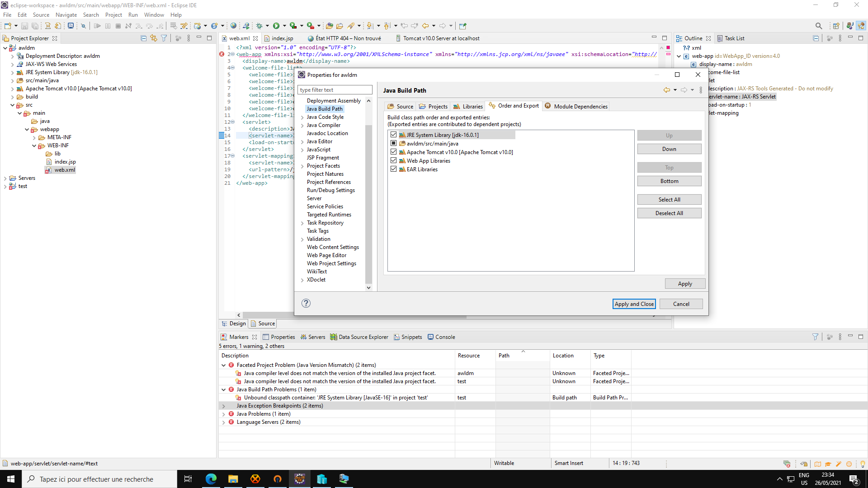868x488 pixels.
Task: Expand the META-INF folder
Action: click(34, 137)
